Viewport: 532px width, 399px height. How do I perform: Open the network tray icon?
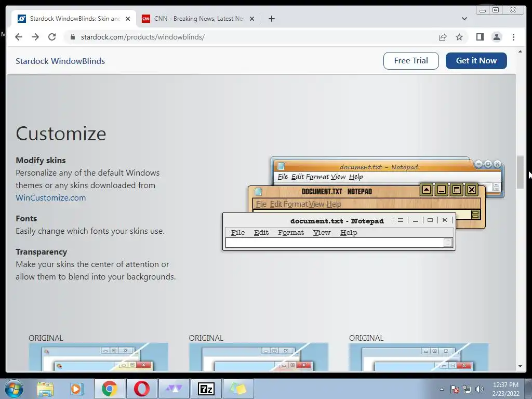467,389
